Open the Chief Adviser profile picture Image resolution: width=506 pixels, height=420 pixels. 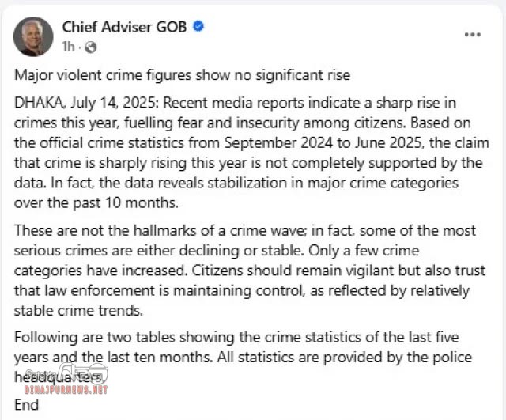[33, 36]
